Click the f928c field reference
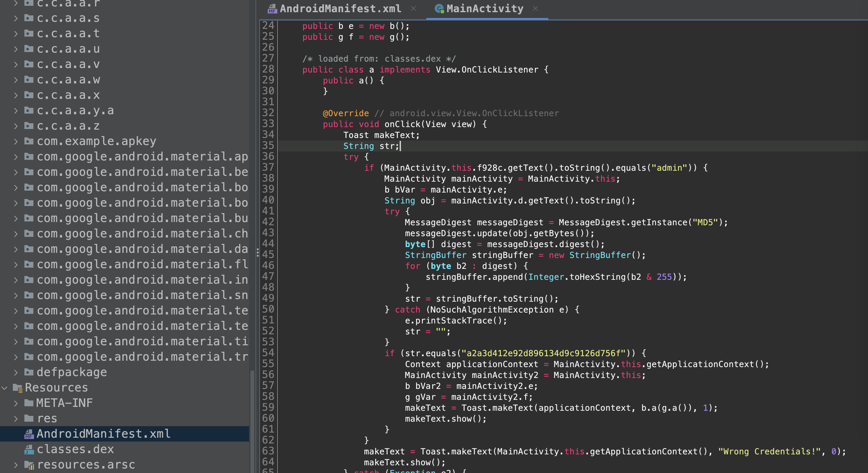 (x=490, y=168)
